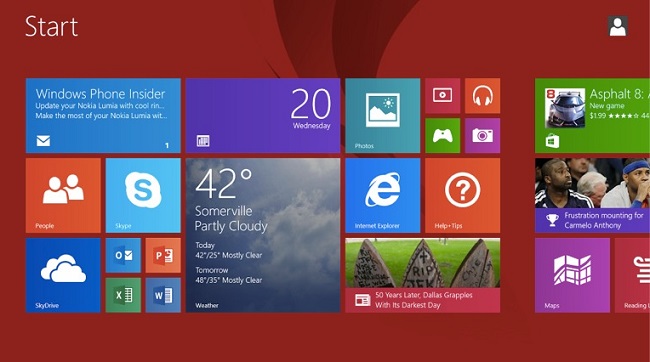
Task: Open the Xbox Games controller tile
Action: [x=442, y=136]
